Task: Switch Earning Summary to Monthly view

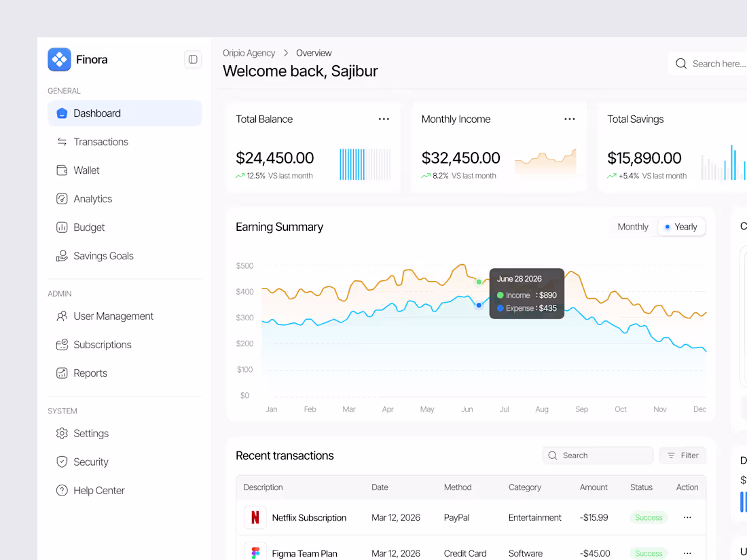Action: (632, 227)
